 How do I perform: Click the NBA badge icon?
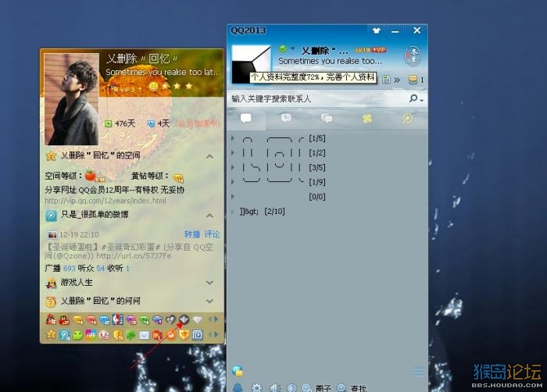[x=117, y=319]
